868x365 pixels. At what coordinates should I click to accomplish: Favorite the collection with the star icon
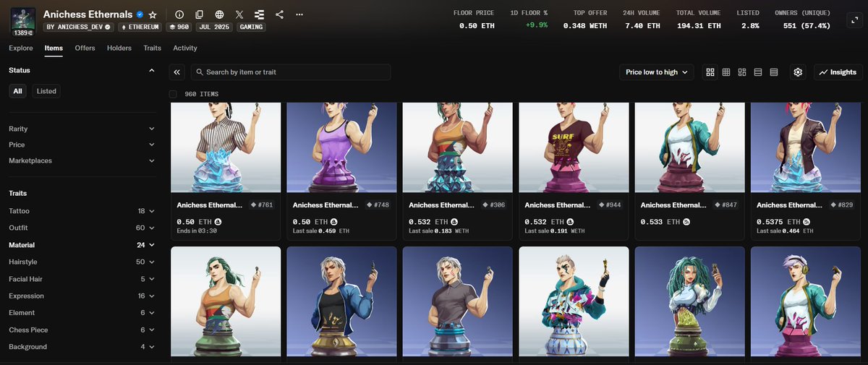[x=153, y=14]
